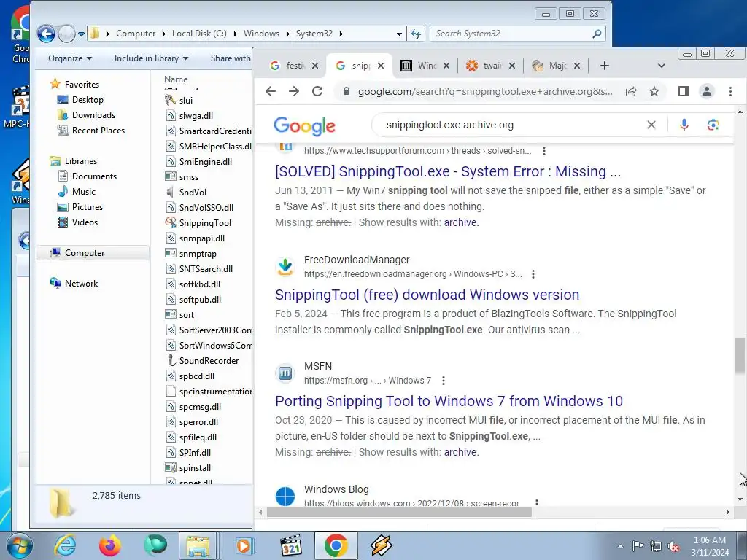Open 'Porting Snipping Tool to Windows 7' result
This screenshot has width=747, height=560.
pos(449,402)
